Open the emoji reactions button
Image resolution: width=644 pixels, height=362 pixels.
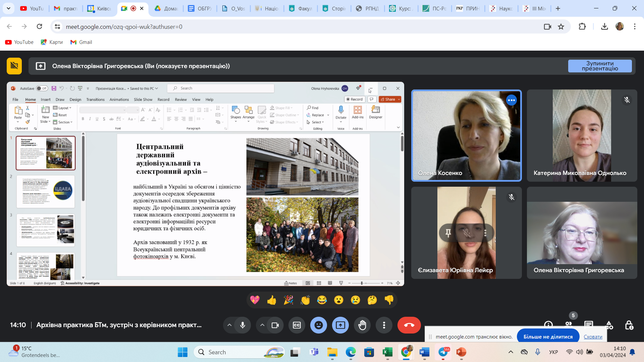click(318, 325)
